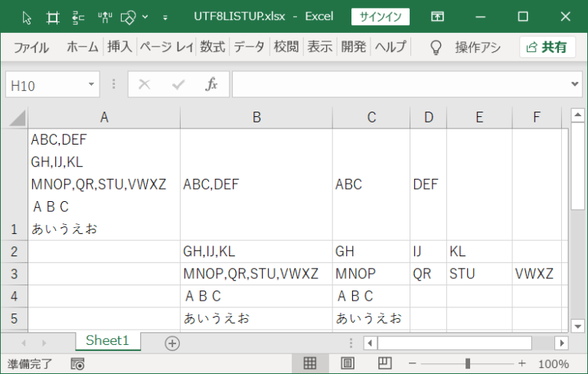The height and width of the screenshot is (374, 588).
Task: Click the サインイン button
Action: tap(381, 17)
